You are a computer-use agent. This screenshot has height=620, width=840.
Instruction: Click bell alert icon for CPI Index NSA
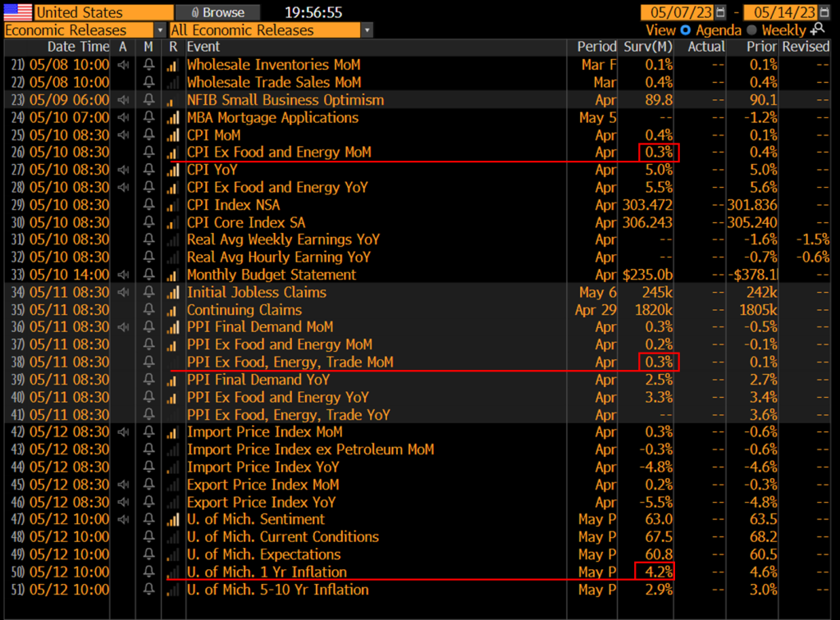pos(149,204)
